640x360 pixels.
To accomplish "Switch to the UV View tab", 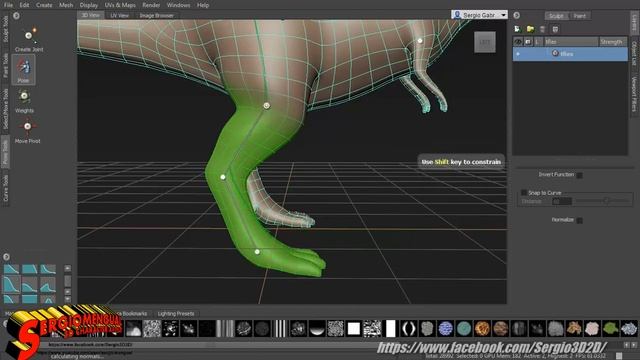I will 120,16.
